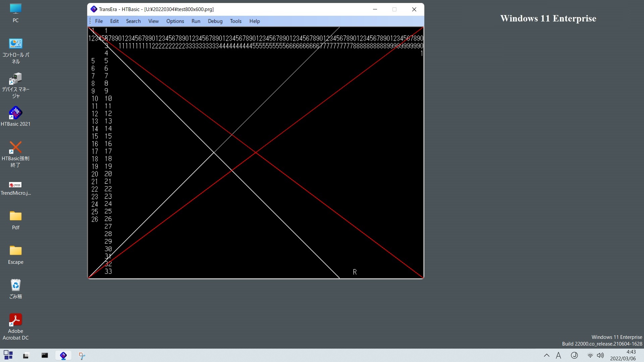Open the snipping tool taskbar icon
The height and width of the screenshot is (362, 644).
pyautogui.click(x=82, y=355)
